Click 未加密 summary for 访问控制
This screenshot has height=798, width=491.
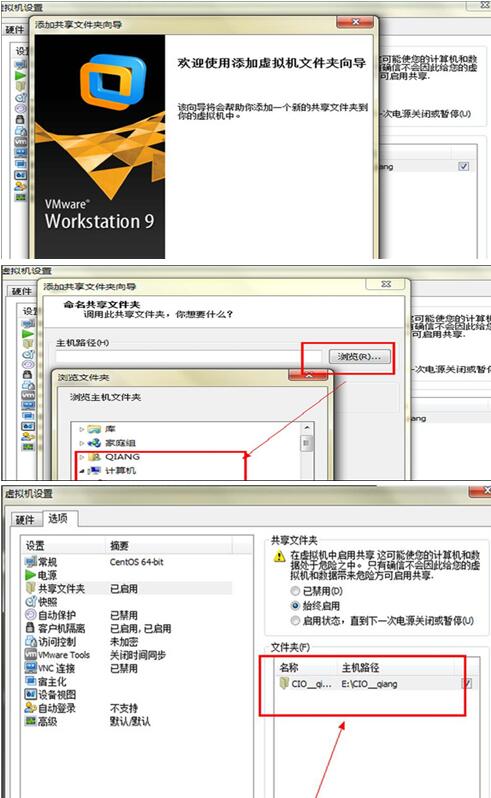point(124,641)
